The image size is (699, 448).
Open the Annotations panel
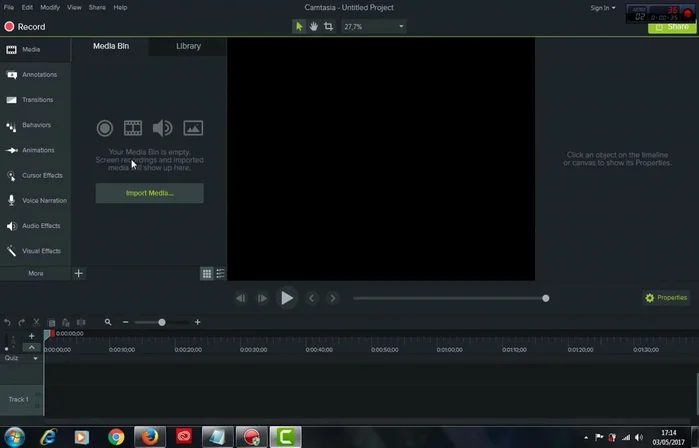pyautogui.click(x=35, y=75)
